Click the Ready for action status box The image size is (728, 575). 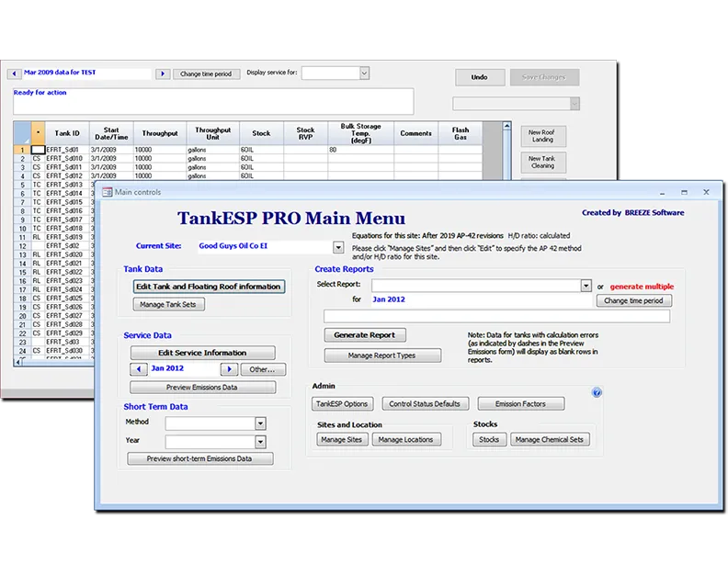click(213, 101)
